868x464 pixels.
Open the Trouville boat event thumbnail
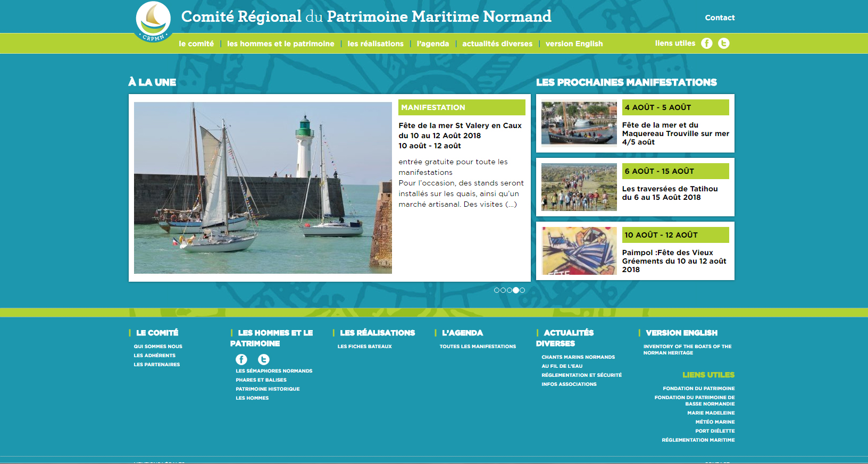(579, 123)
